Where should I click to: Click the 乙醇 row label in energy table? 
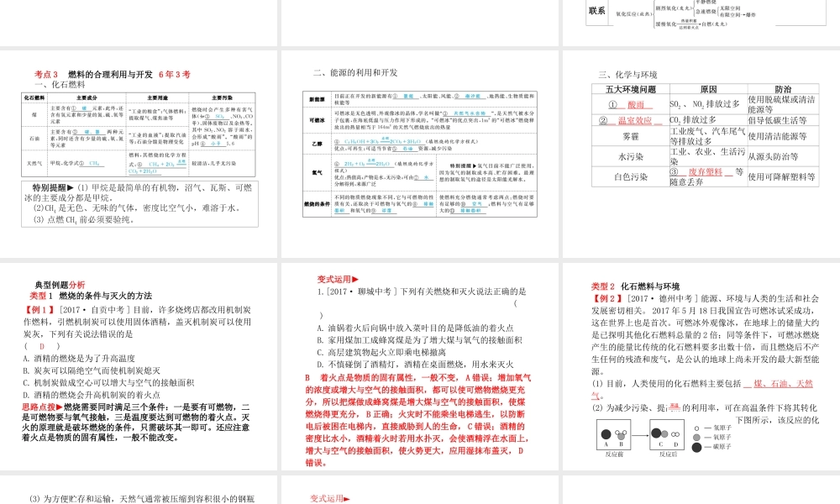click(x=318, y=144)
